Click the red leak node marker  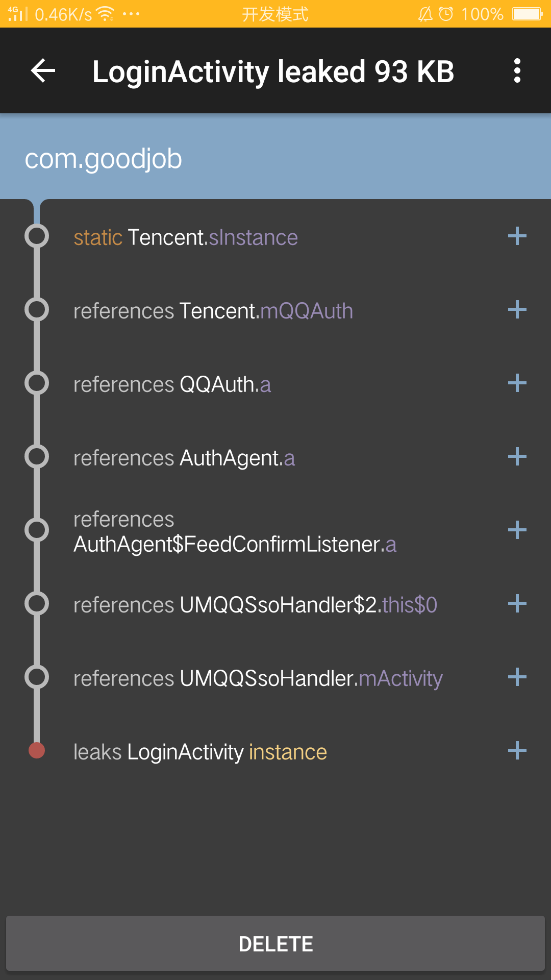[x=37, y=751]
